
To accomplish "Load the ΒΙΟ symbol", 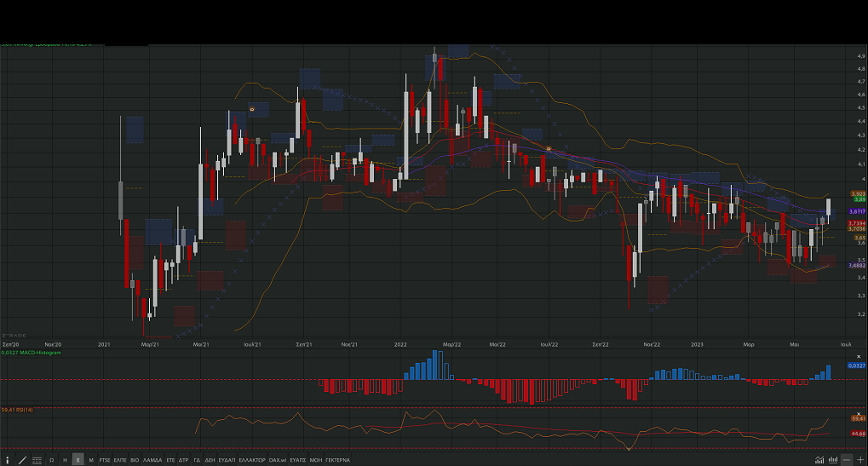I will (x=135, y=460).
